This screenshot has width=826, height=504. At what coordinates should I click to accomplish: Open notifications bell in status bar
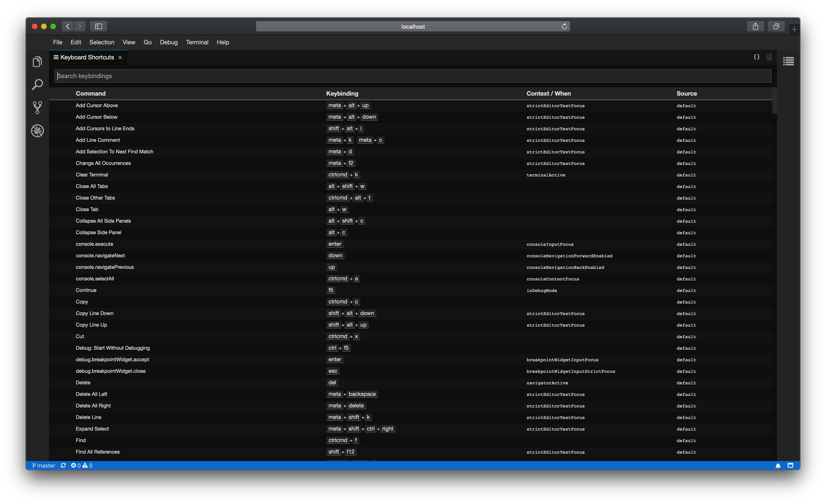click(778, 465)
